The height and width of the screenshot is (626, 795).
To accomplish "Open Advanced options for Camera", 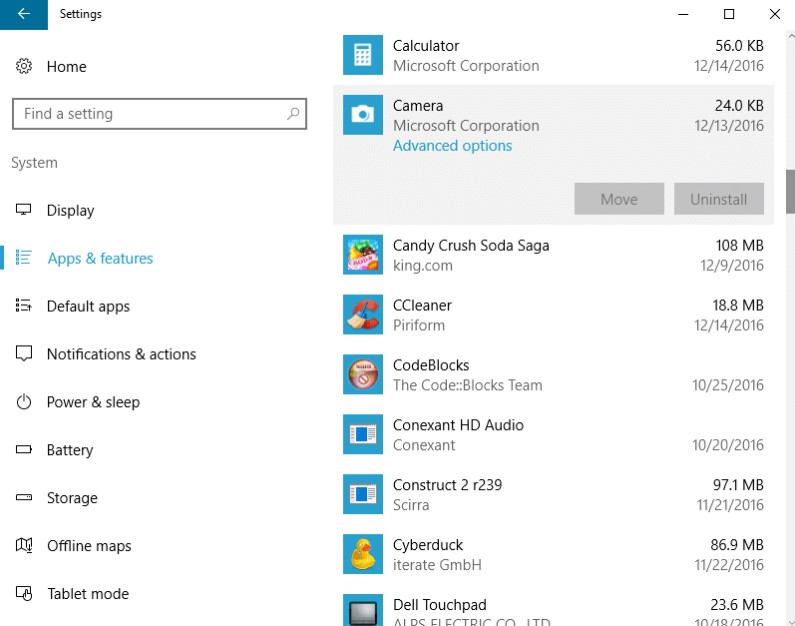I will pos(452,146).
